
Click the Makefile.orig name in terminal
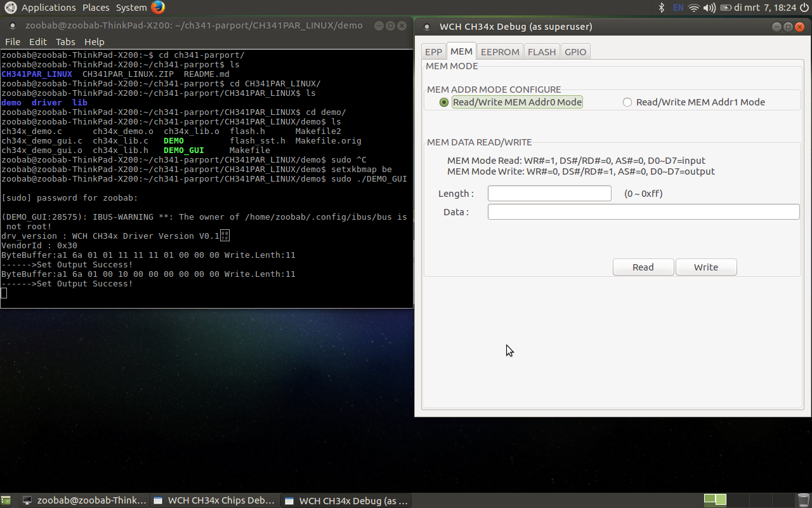pos(329,141)
